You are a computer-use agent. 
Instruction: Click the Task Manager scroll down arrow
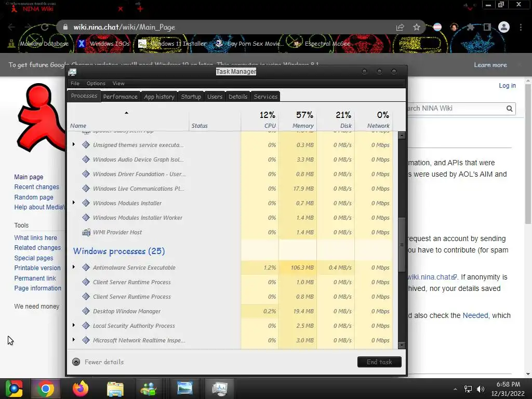(402, 345)
